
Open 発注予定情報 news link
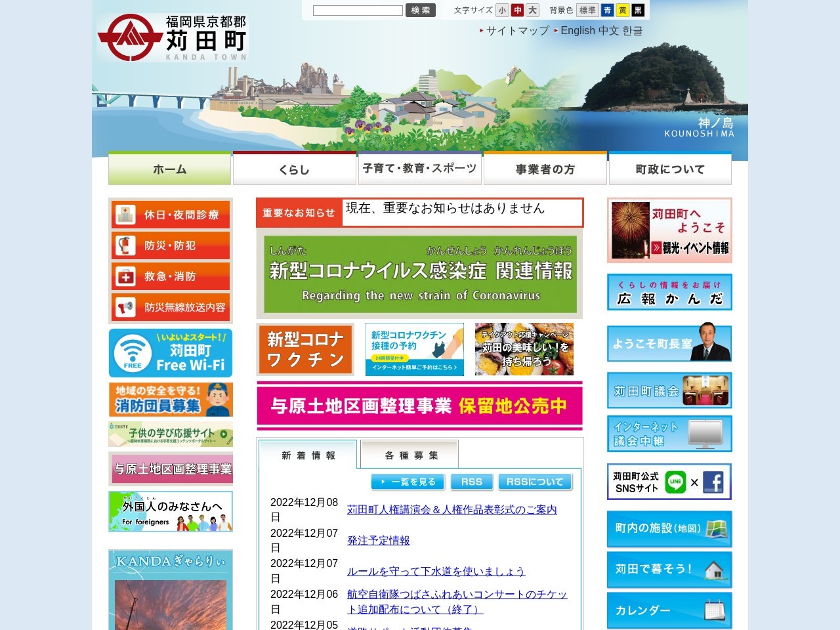(379, 540)
